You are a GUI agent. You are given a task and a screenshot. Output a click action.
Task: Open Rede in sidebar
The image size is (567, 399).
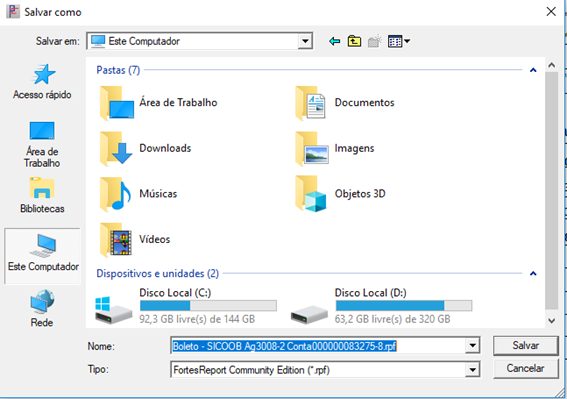coord(42,308)
